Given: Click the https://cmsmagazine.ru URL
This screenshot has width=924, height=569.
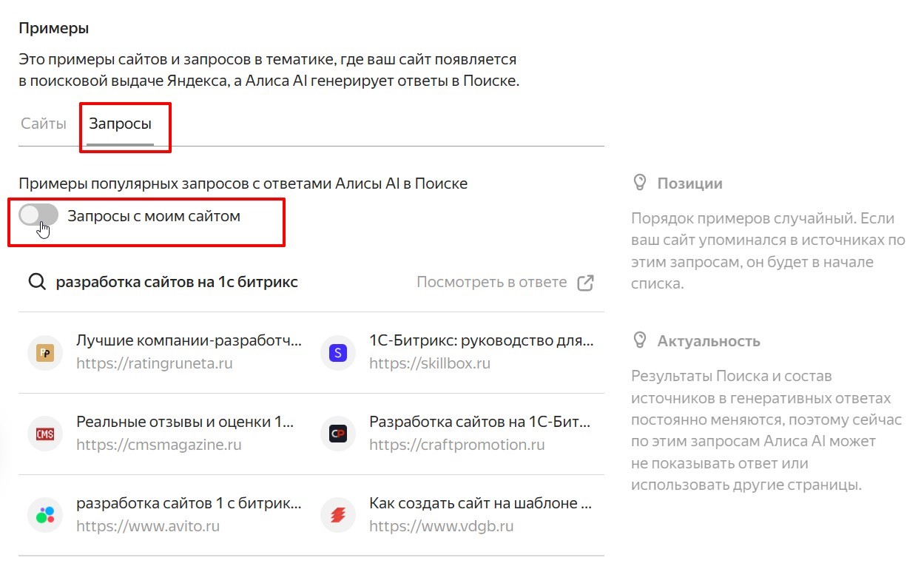Looking at the screenshot, I should [159, 445].
